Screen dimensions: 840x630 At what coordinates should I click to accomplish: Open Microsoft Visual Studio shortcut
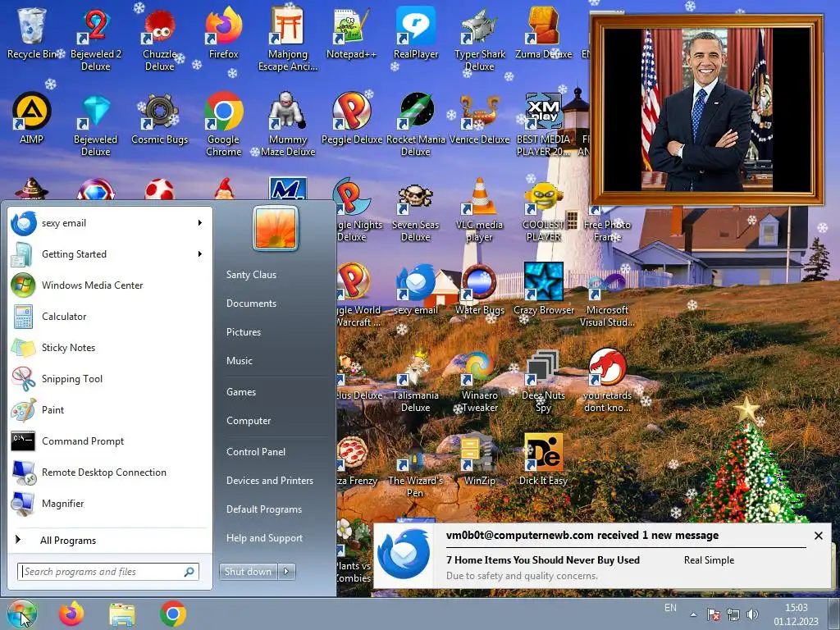[x=607, y=295]
